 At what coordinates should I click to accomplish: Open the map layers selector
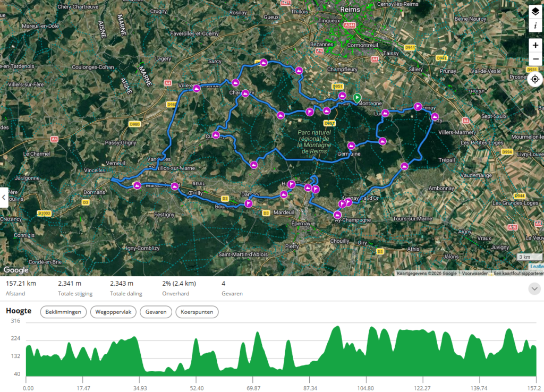[535, 12]
